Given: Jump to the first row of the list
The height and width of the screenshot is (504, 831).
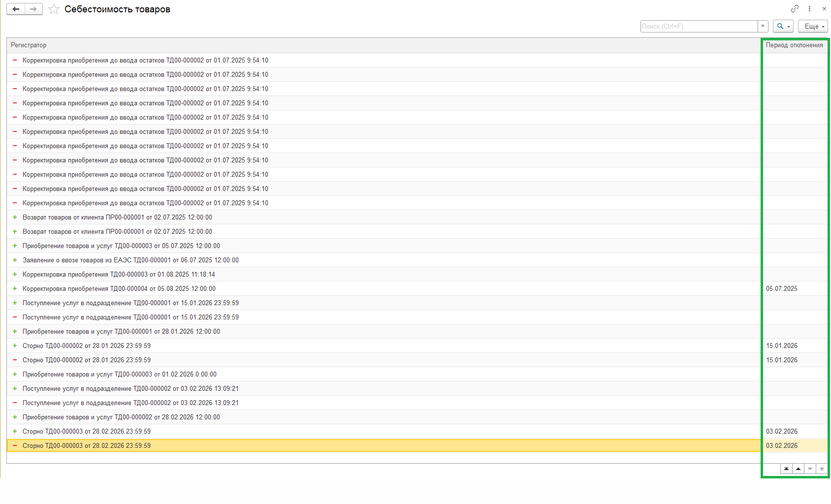Looking at the screenshot, I should pos(786,469).
